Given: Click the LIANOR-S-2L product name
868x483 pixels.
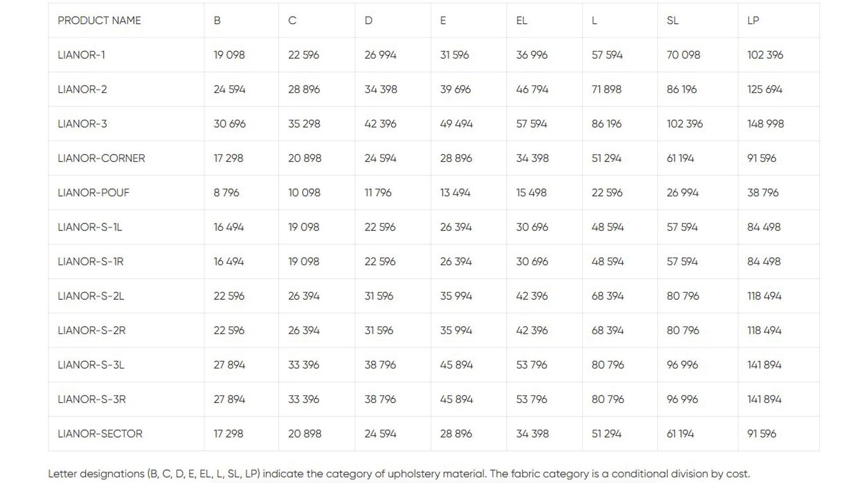Looking at the screenshot, I should [90, 296].
